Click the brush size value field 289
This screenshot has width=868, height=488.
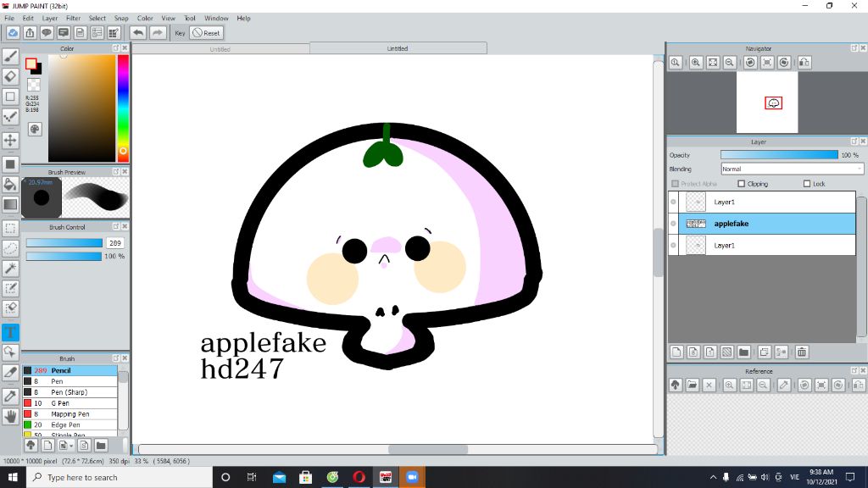click(115, 243)
